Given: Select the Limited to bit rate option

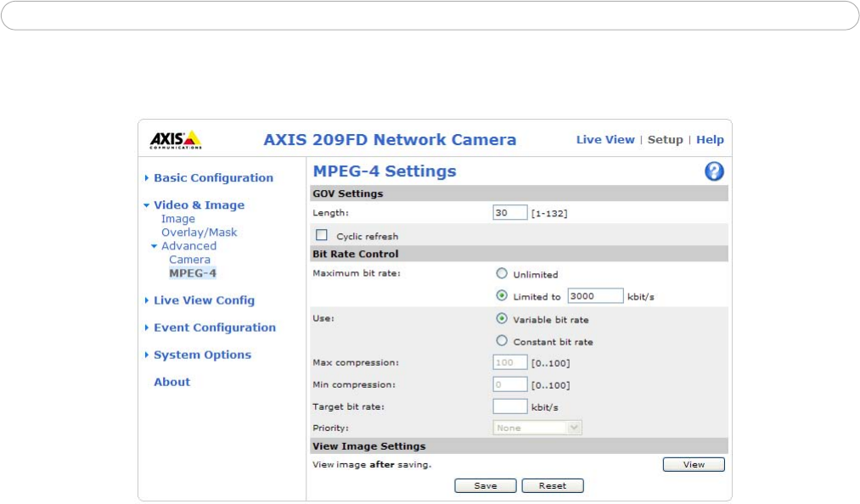Looking at the screenshot, I should tap(502, 296).
